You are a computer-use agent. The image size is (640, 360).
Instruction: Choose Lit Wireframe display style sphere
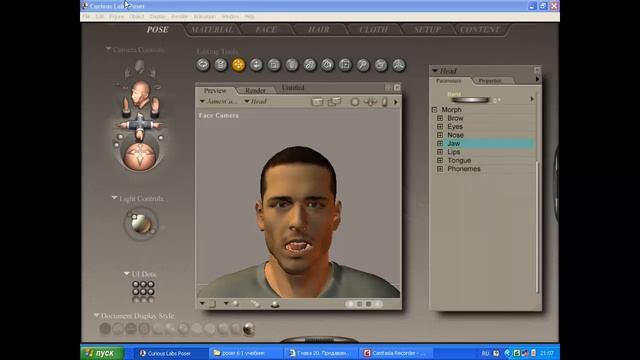coord(157,329)
